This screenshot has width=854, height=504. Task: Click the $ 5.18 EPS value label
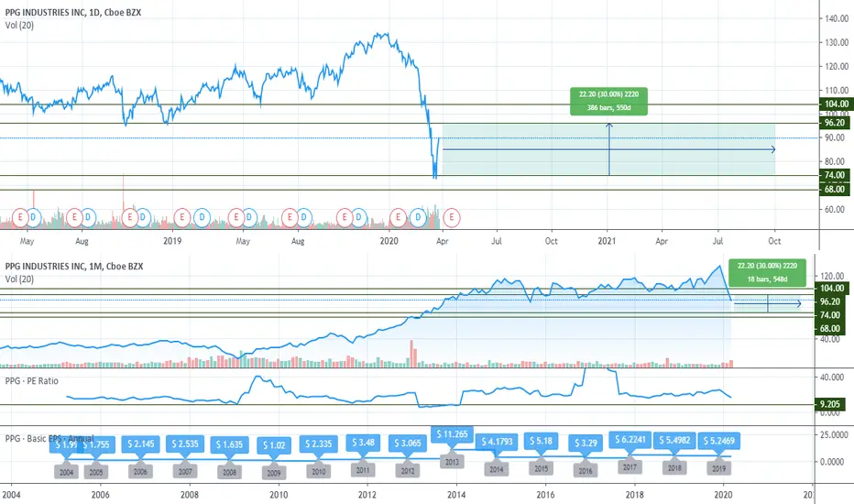(541, 441)
